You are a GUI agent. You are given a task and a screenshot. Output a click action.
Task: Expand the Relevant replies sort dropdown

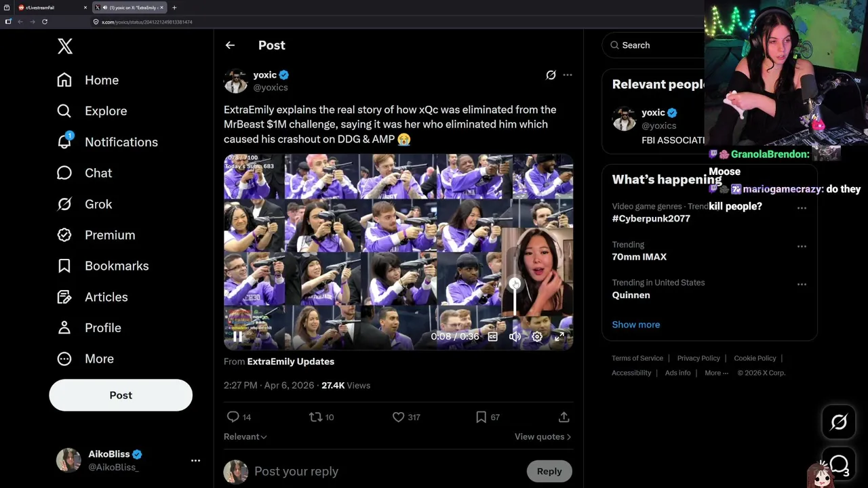point(245,436)
